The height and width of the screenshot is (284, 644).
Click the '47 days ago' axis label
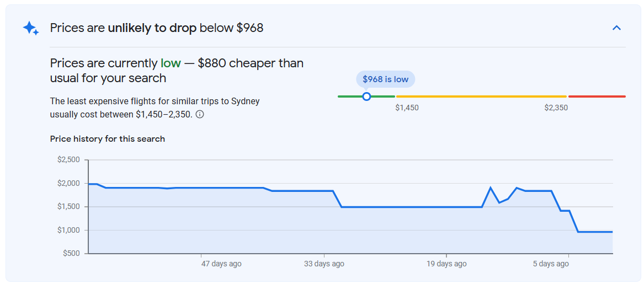click(221, 264)
